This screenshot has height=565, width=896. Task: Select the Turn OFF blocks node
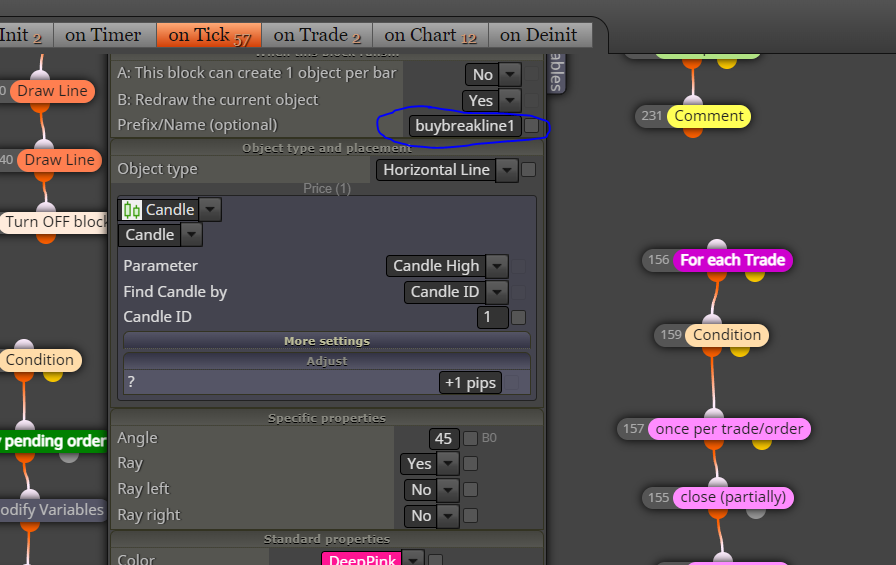coord(55,222)
